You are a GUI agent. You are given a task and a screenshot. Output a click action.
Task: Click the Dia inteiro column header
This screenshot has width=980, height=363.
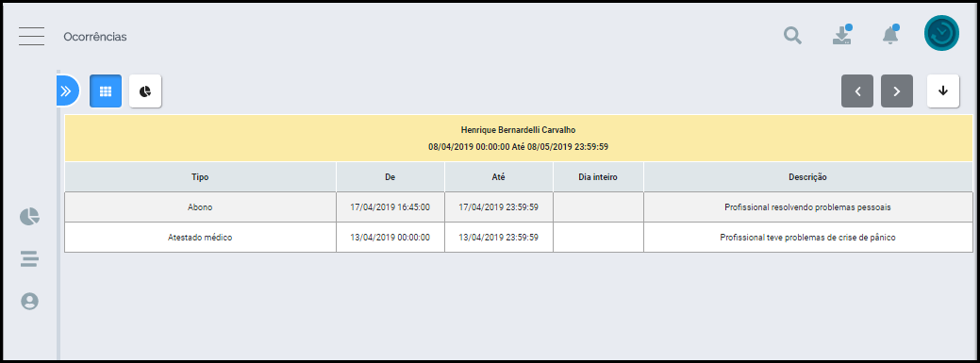598,177
